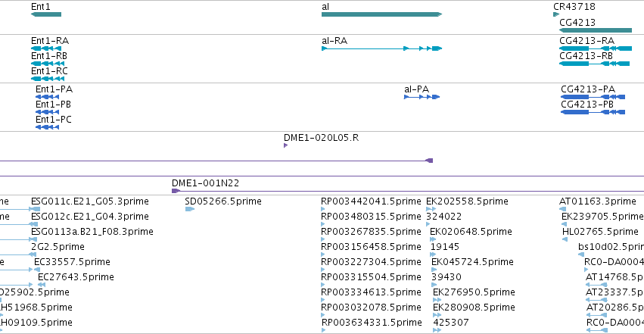Image resolution: width=644 pixels, height=334 pixels.
Task: Select the RP003032078.5prime label
Action: [372, 307]
